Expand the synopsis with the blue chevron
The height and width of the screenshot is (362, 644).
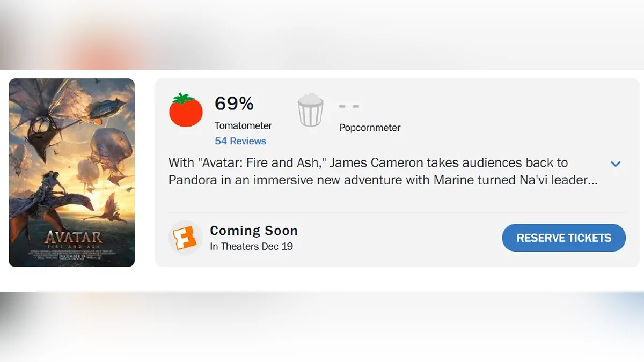pyautogui.click(x=616, y=164)
